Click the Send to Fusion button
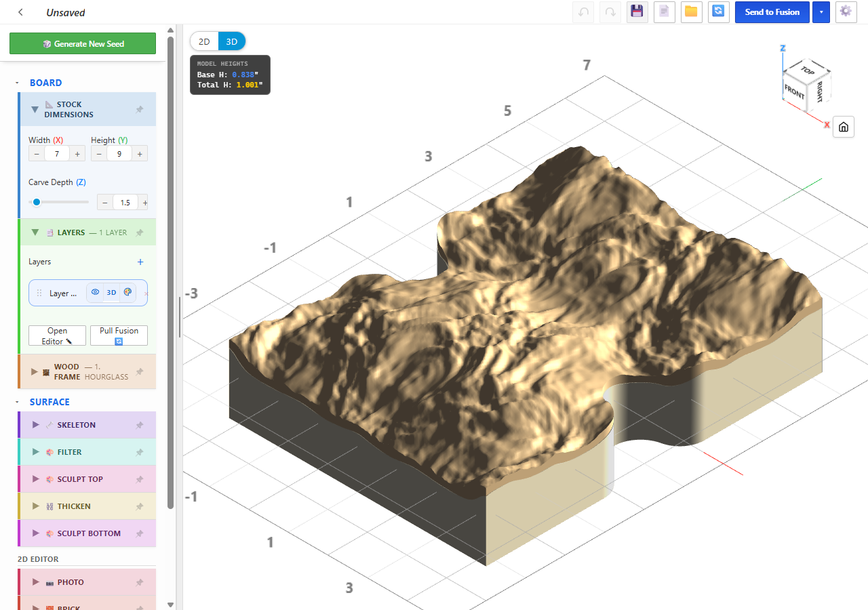This screenshot has width=868, height=610. [772, 12]
